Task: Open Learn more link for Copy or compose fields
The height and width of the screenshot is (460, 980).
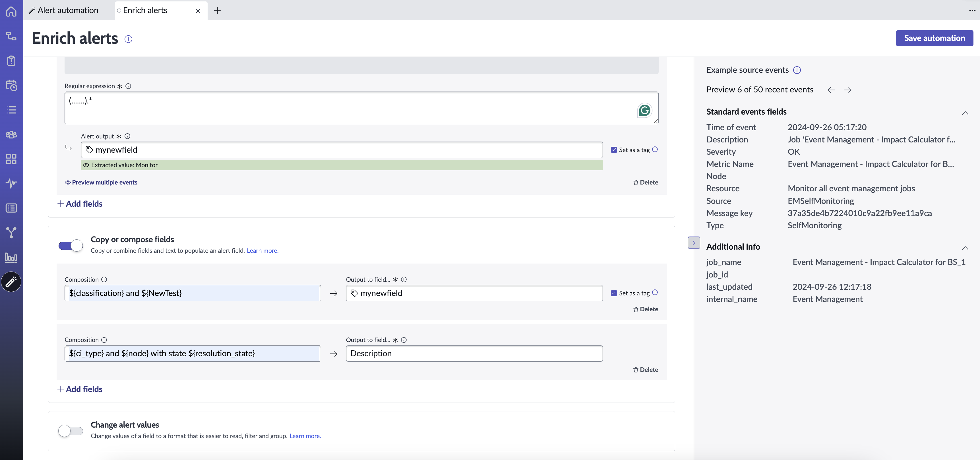Action: (x=262, y=250)
